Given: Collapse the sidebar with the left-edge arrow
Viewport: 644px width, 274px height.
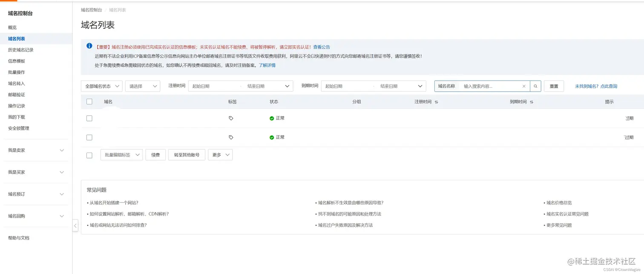Looking at the screenshot, I should click(x=75, y=225).
